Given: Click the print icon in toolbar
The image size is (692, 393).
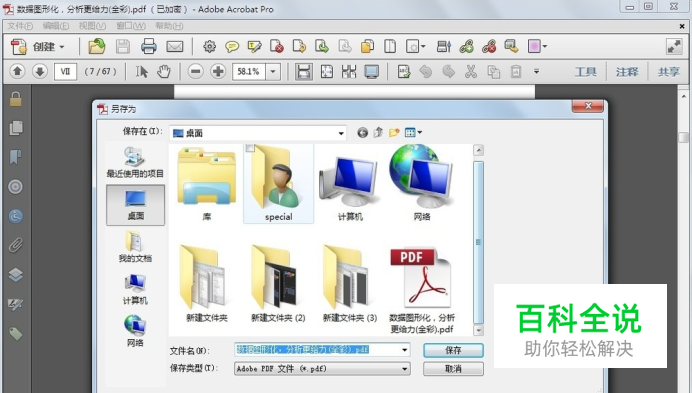Looking at the screenshot, I should (x=148, y=46).
